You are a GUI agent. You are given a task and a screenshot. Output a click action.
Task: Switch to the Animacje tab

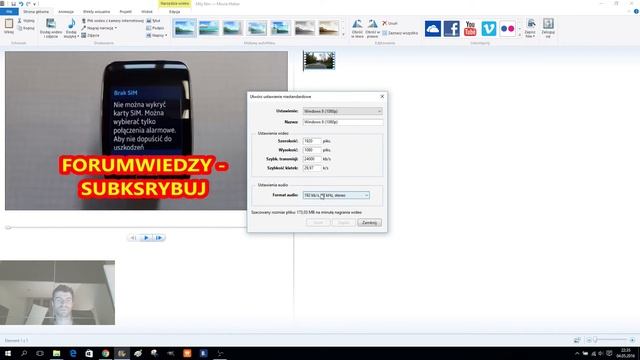click(x=66, y=12)
